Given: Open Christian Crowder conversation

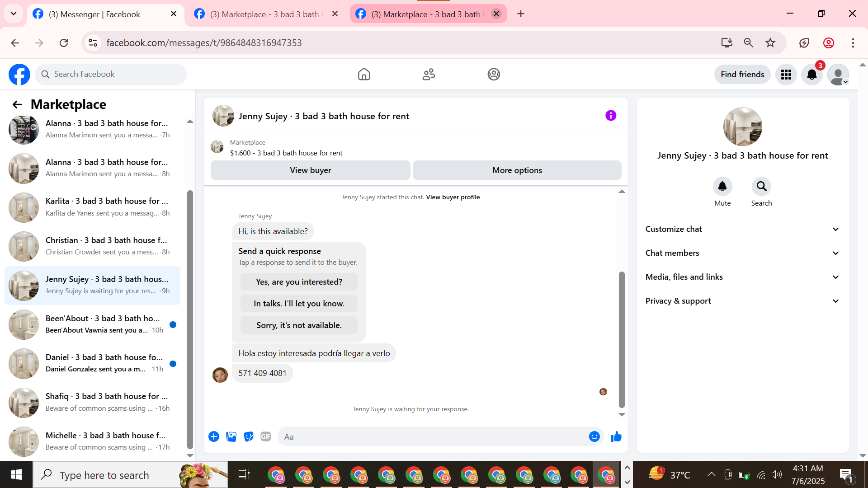Looking at the screenshot, I should point(93,246).
